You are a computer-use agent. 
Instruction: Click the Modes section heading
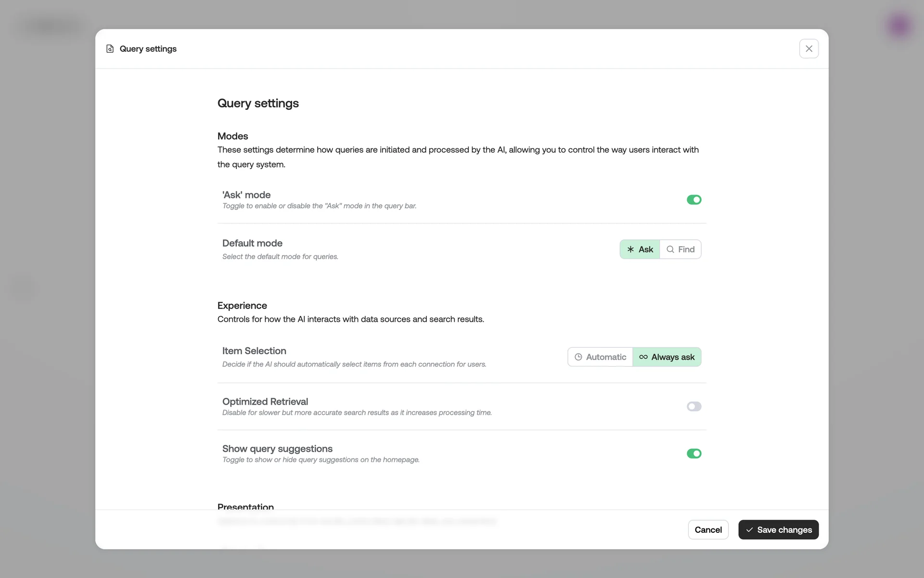point(232,136)
